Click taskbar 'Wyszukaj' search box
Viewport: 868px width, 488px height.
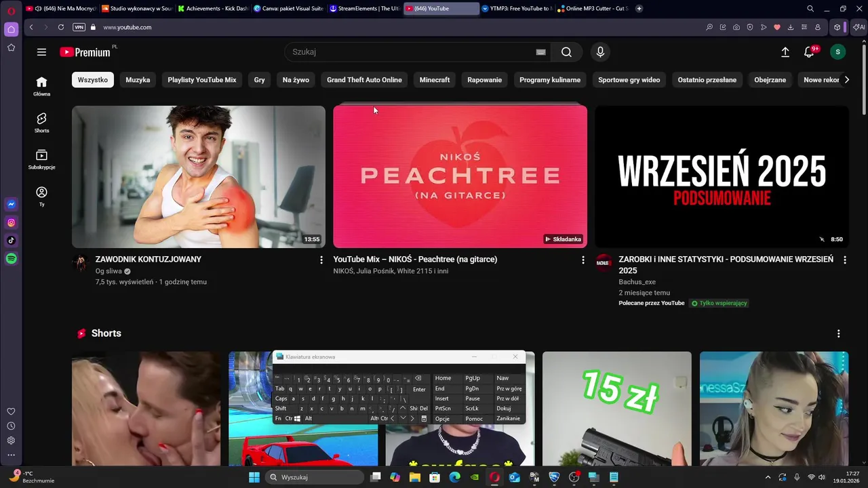click(x=313, y=477)
